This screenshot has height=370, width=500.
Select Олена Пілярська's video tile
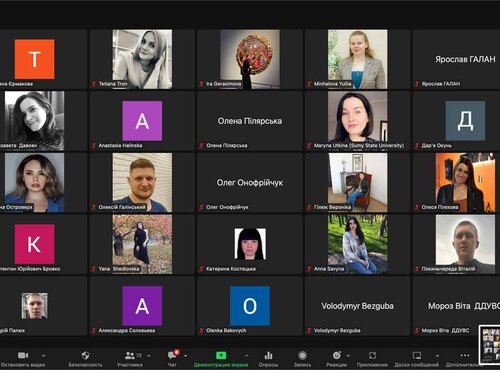250,121
